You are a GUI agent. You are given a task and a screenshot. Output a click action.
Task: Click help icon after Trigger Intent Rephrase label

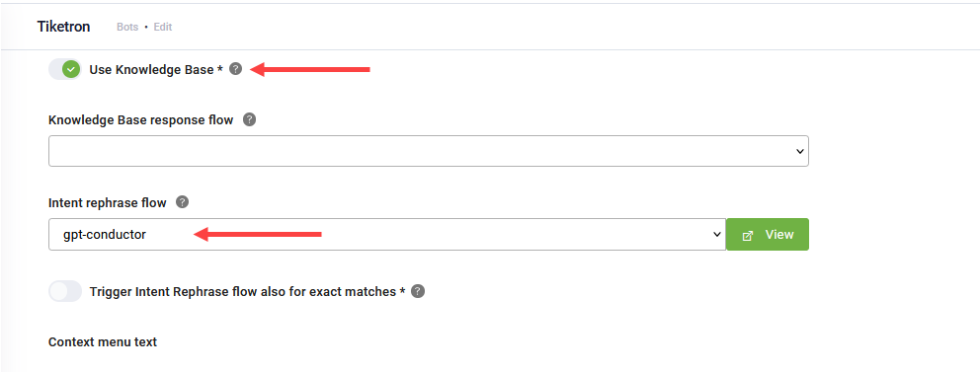pos(418,291)
